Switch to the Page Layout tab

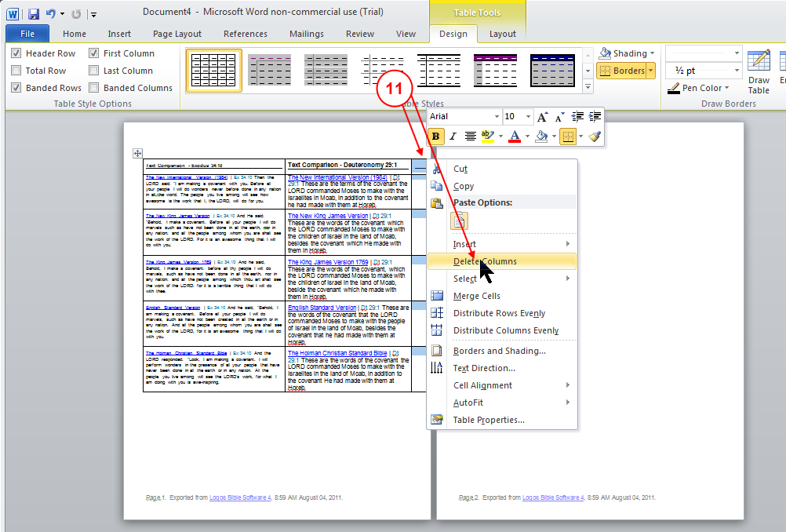coord(177,34)
